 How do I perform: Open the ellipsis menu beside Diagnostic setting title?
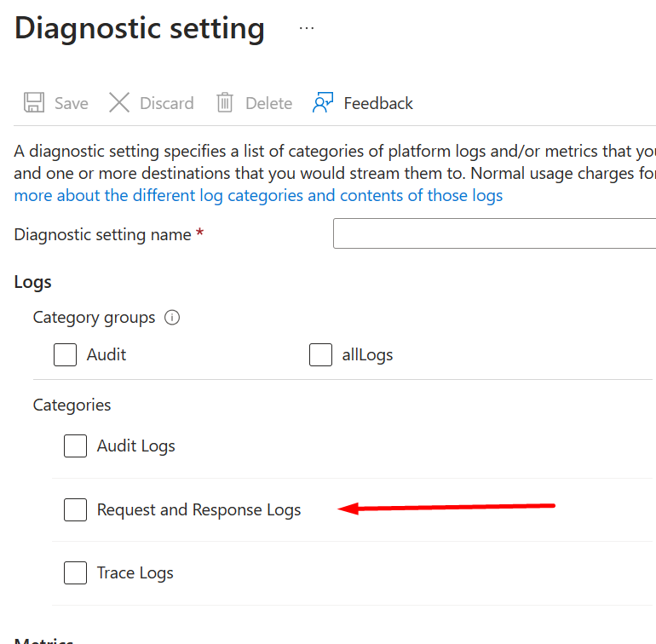(307, 28)
